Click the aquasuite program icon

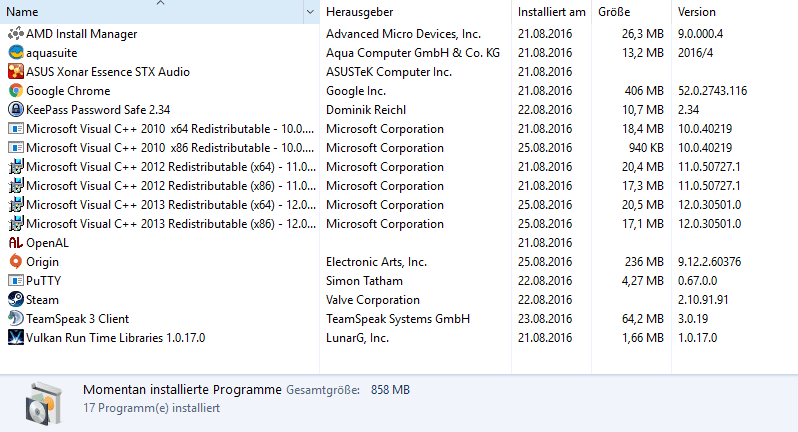tap(16, 52)
